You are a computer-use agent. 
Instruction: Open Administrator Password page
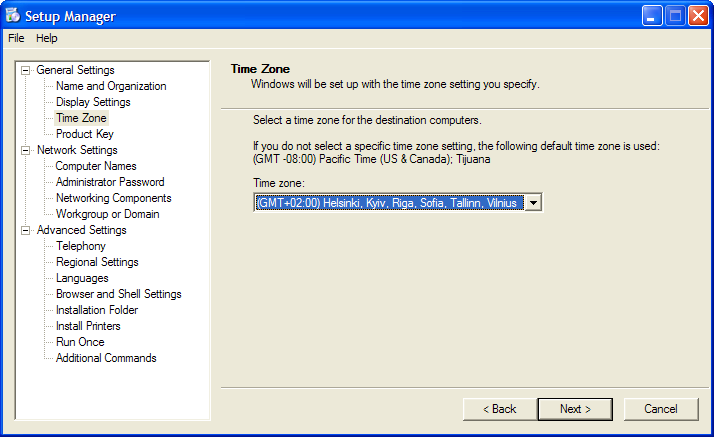coord(110,182)
